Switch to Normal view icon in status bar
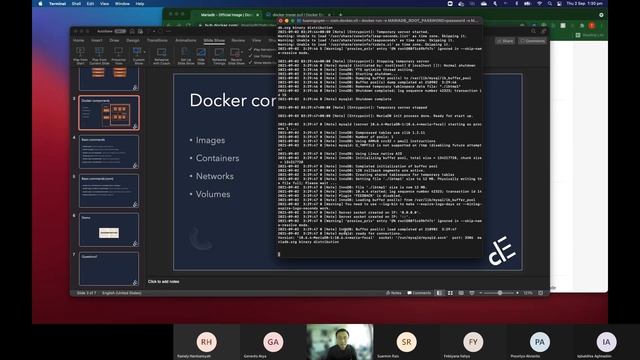Viewport: 640px width, 360px height. click(x=440, y=293)
